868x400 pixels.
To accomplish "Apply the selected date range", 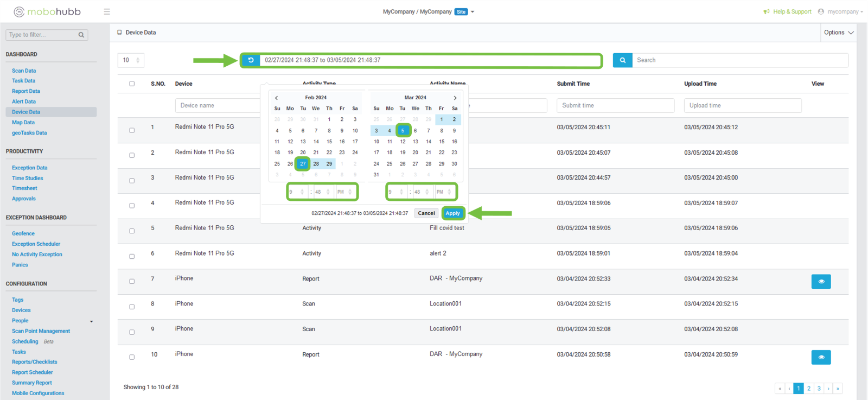I will (452, 213).
